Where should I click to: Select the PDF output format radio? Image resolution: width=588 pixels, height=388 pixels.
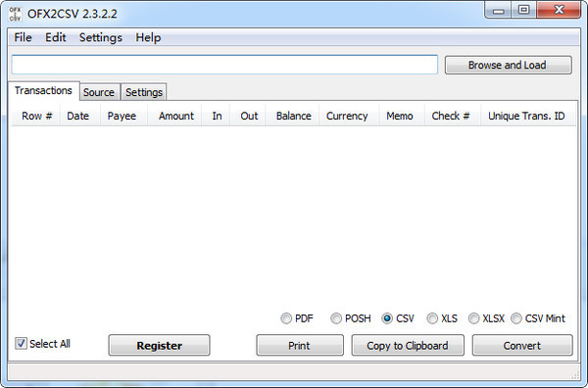286,318
